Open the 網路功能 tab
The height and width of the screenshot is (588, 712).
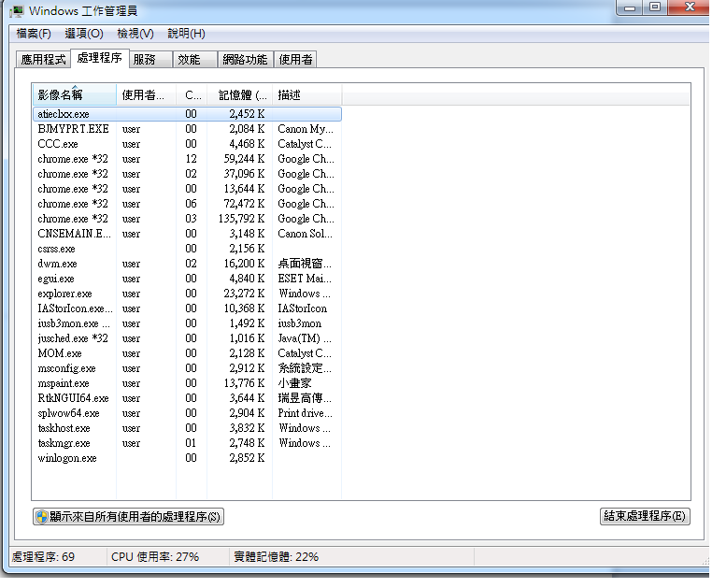[x=245, y=60]
